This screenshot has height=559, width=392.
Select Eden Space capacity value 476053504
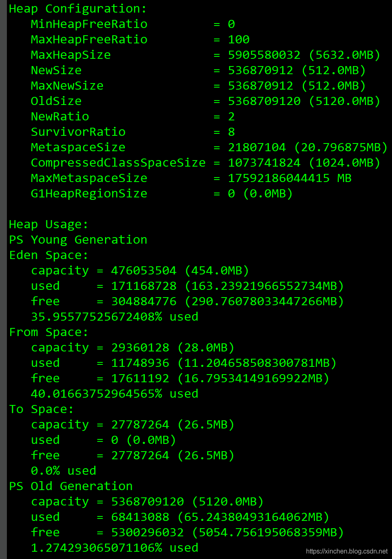pyautogui.click(x=144, y=270)
